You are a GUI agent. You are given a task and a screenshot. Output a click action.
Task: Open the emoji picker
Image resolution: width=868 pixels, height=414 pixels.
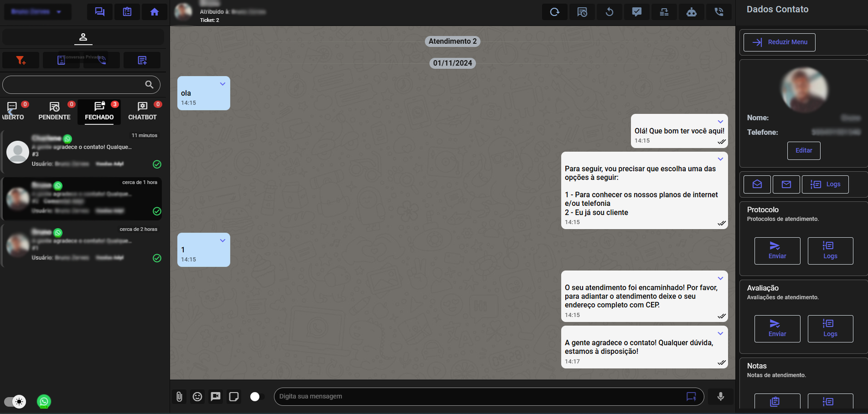197,397
